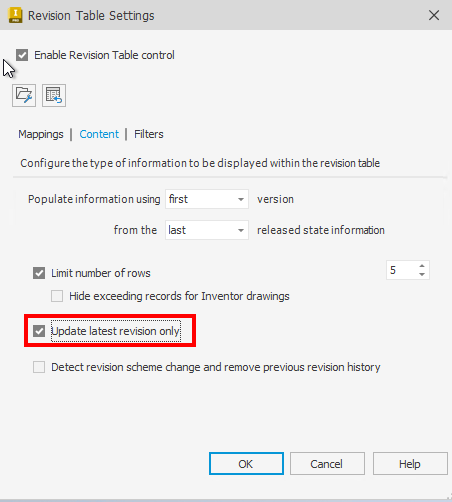Click the folder-with-wrench configuration icon
Screen dimensions: 452x502
[x=24, y=96]
